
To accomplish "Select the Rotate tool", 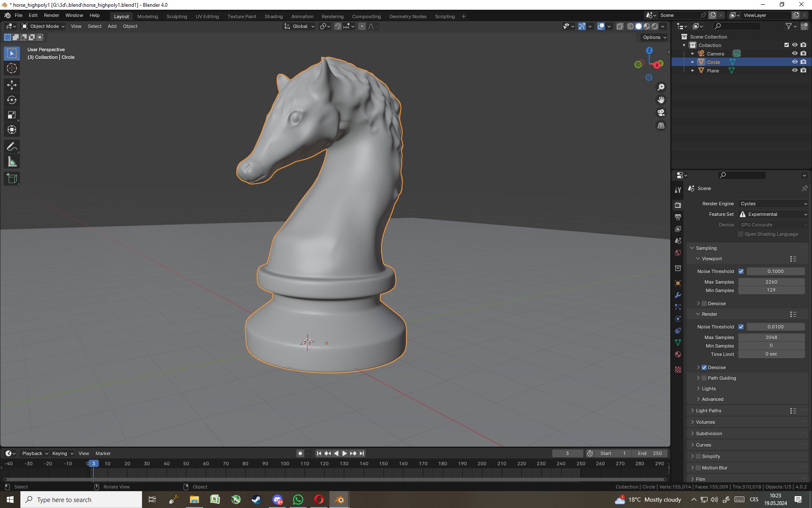I will 12,100.
